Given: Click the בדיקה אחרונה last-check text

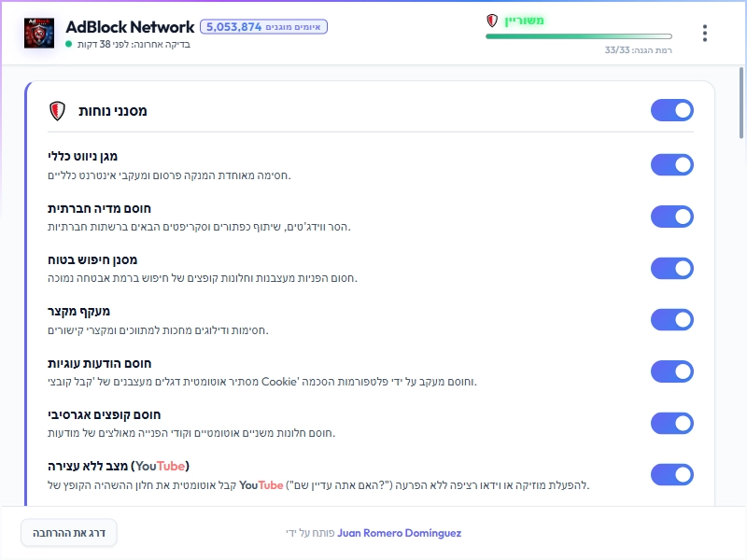Looking at the screenshot, I should tap(134, 44).
